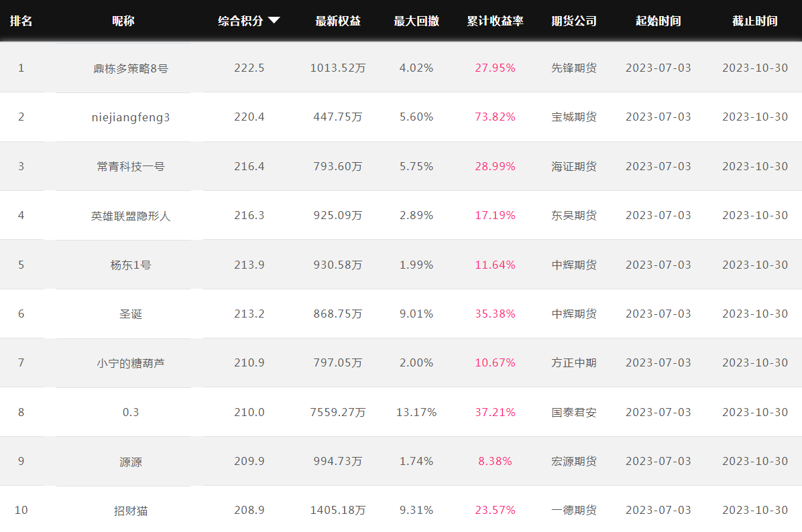Select the 一德期货 company cell
Viewport: 802px width, 532px height.
(x=574, y=510)
